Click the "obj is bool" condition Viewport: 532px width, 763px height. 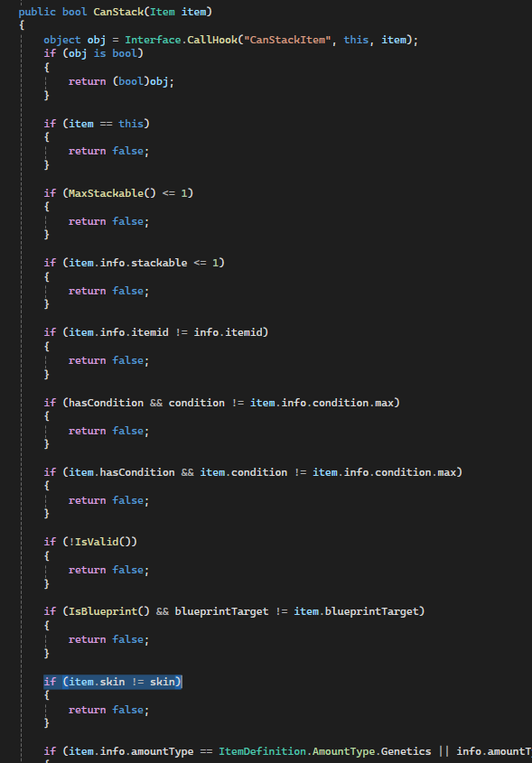tap(103, 53)
